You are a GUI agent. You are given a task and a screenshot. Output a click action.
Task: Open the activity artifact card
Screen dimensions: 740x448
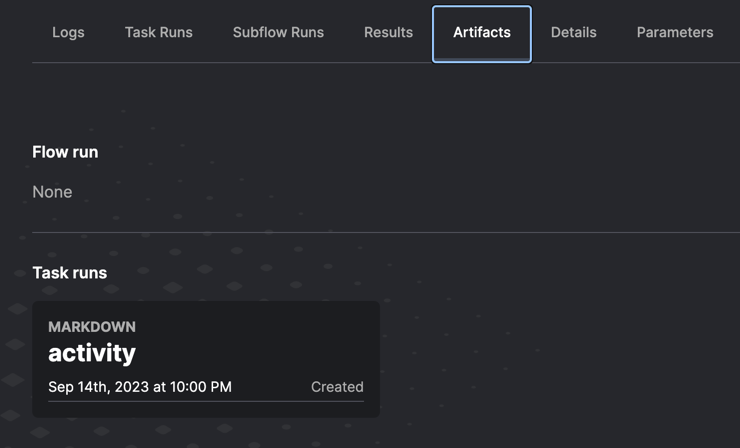206,359
